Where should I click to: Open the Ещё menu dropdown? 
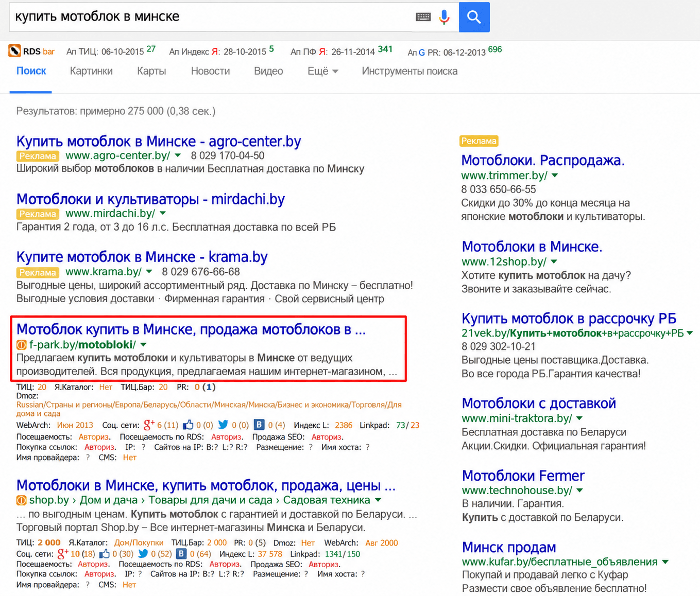tap(323, 71)
